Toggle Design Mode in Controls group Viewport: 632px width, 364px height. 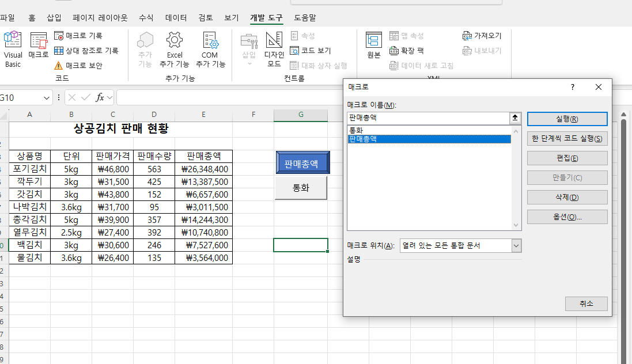pos(274,50)
